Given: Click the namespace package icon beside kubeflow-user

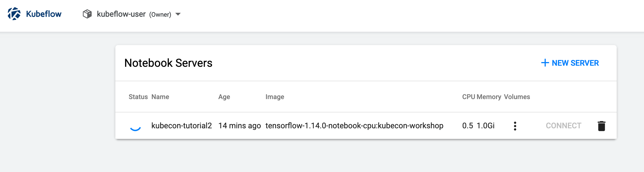Looking at the screenshot, I should coord(87,14).
